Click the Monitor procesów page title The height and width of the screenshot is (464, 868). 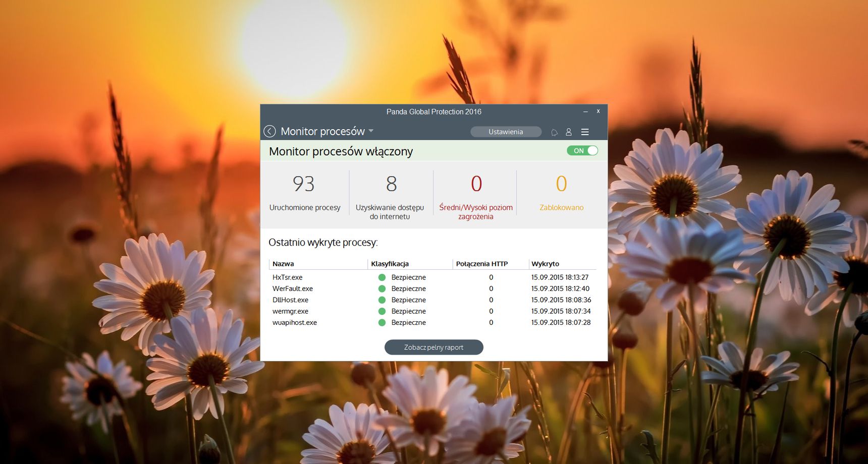tap(322, 131)
